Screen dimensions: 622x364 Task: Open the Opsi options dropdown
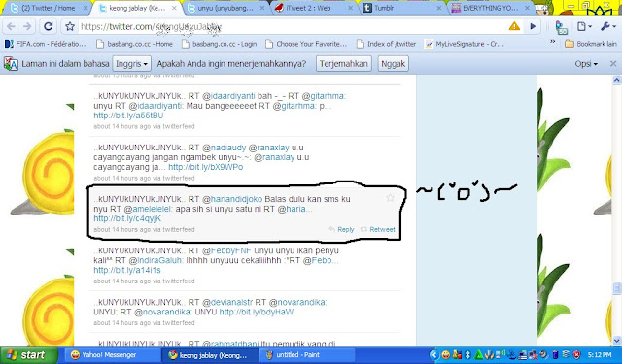click(586, 64)
